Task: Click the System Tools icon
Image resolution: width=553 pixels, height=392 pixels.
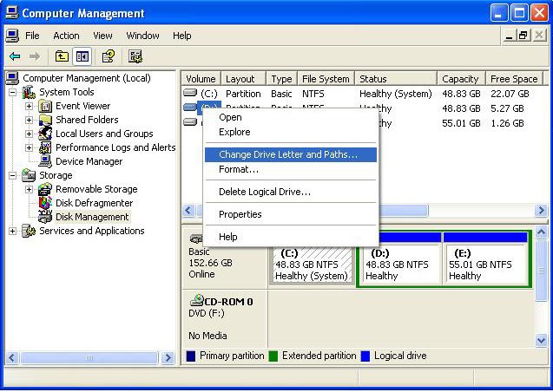Action: [x=29, y=92]
